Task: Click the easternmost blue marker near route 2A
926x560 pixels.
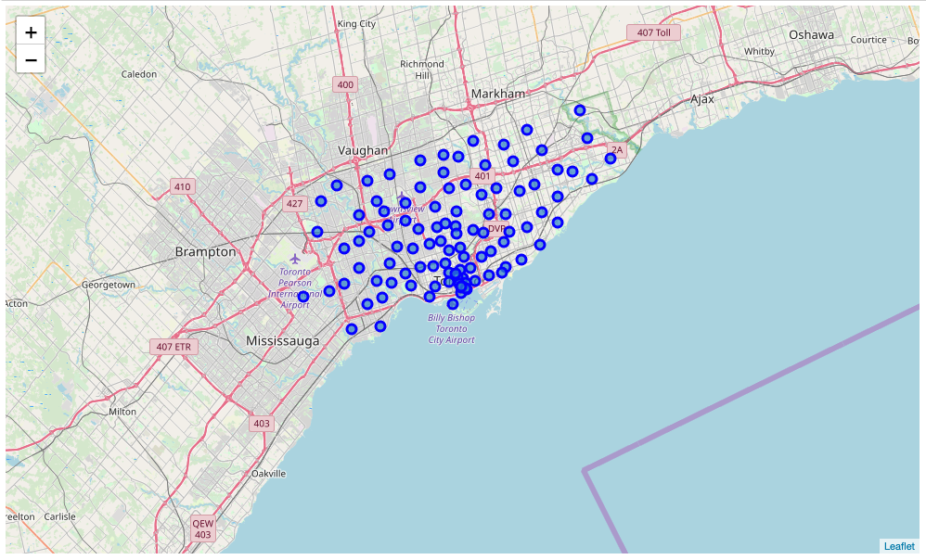Action: click(x=610, y=159)
